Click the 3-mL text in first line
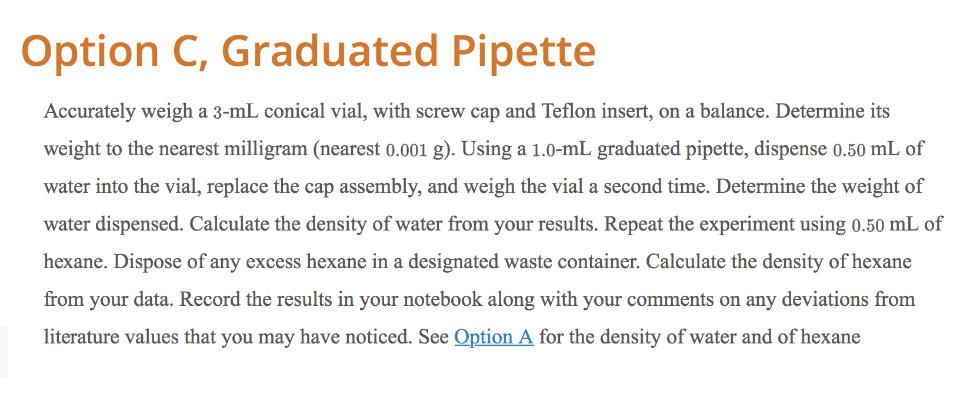980x414 pixels. [x=235, y=111]
